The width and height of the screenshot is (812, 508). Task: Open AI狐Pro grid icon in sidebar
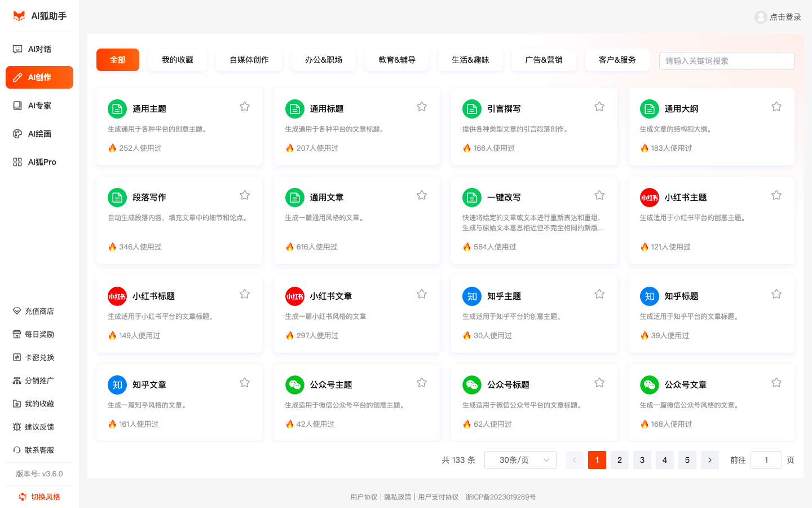(17, 162)
